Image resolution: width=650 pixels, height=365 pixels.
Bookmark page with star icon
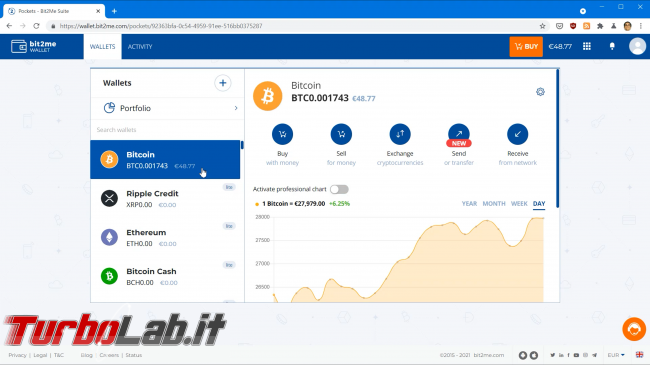(x=542, y=26)
